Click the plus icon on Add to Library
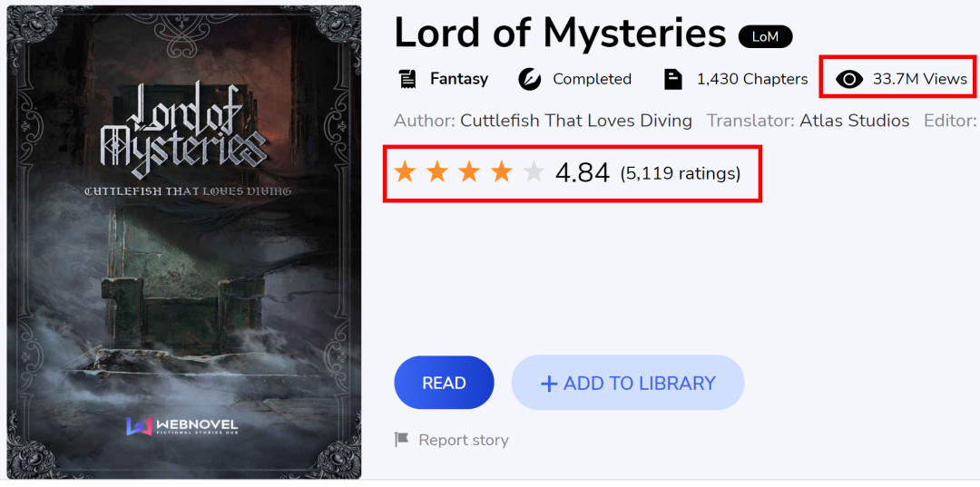Viewport: 980px width, 487px height. coord(549,384)
